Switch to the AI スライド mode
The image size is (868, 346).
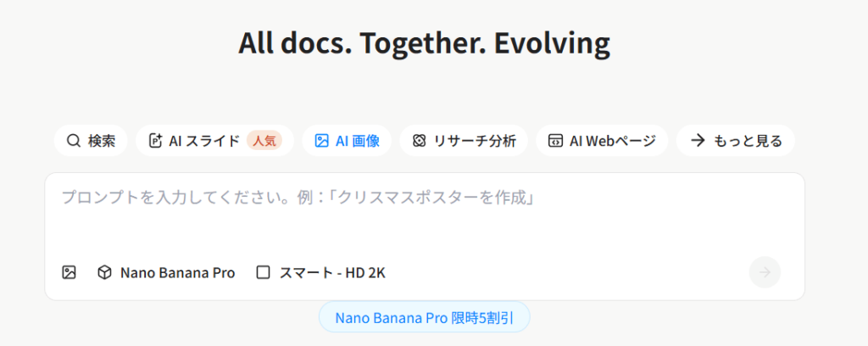(203, 141)
